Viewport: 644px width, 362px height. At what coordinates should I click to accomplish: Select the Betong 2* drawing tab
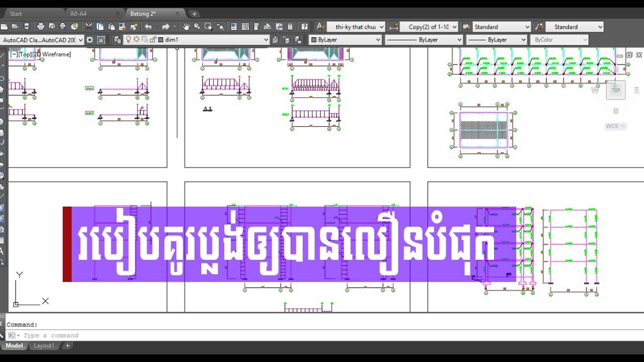click(x=143, y=14)
